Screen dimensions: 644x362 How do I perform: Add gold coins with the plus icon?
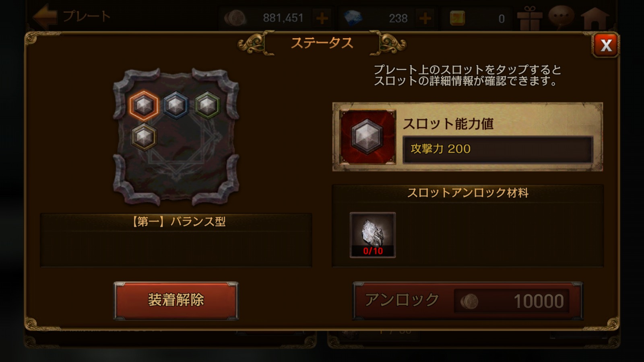point(322,18)
